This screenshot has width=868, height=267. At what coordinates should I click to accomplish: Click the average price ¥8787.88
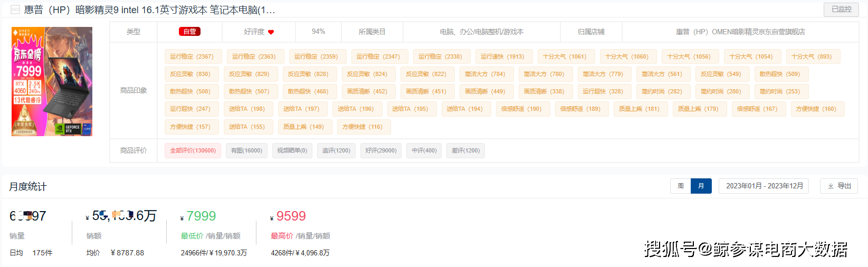pyautogui.click(x=127, y=253)
